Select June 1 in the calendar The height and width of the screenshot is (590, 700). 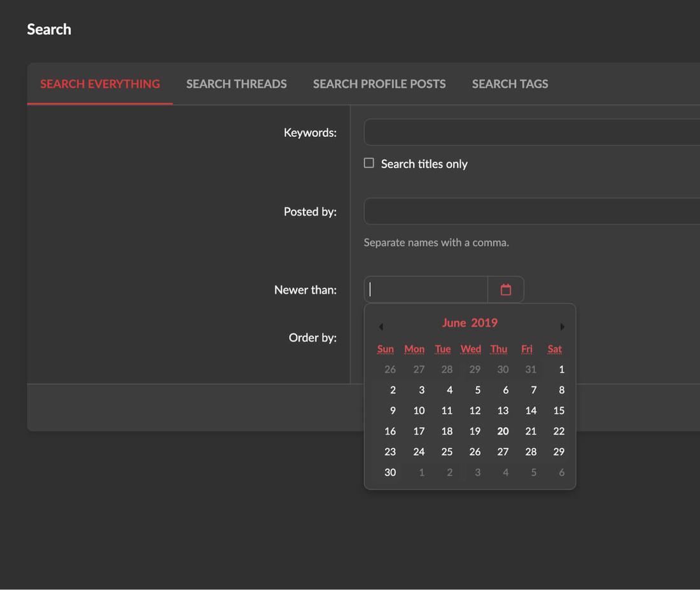[561, 369]
